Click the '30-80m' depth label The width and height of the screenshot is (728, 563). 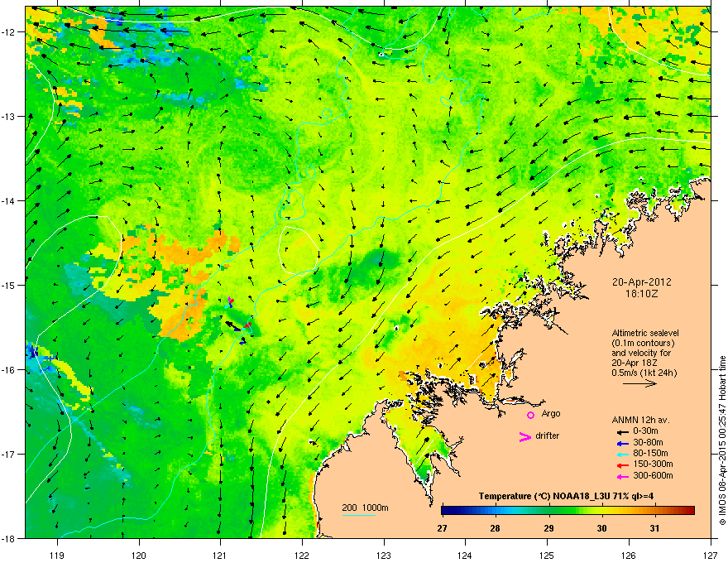pyautogui.click(x=648, y=442)
